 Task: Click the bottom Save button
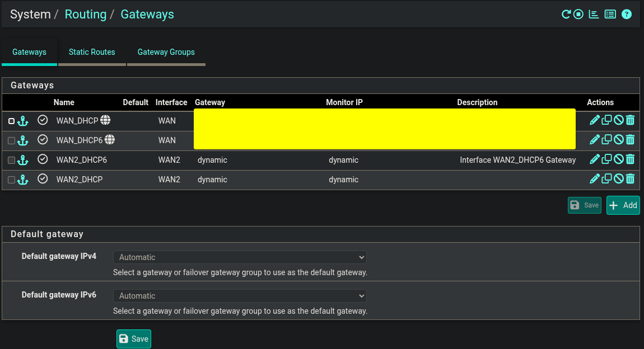(134, 339)
